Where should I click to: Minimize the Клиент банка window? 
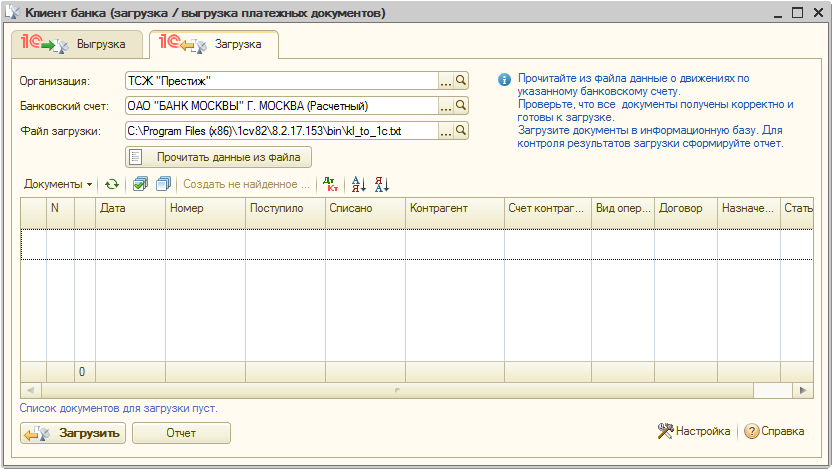778,14
